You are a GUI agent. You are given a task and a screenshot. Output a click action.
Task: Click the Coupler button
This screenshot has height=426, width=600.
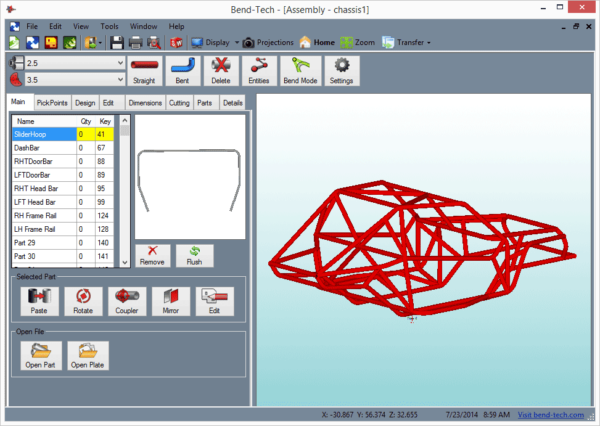(x=127, y=301)
